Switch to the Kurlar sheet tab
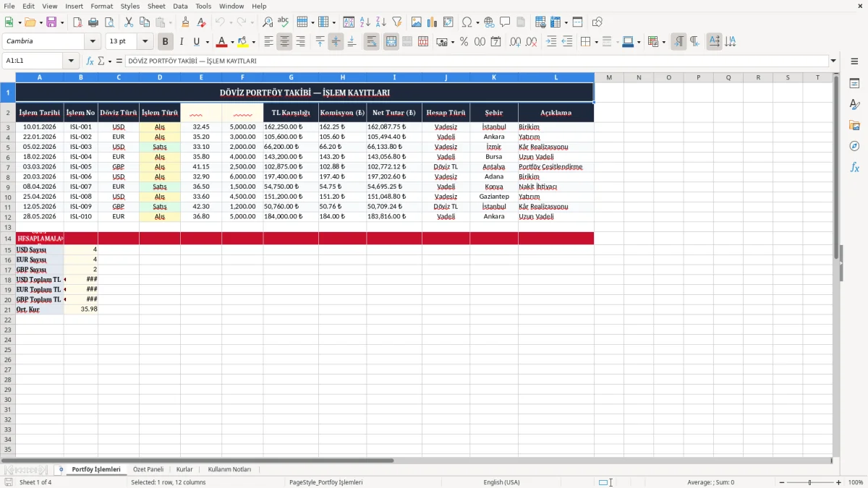The height and width of the screenshot is (488, 868). [x=184, y=470]
